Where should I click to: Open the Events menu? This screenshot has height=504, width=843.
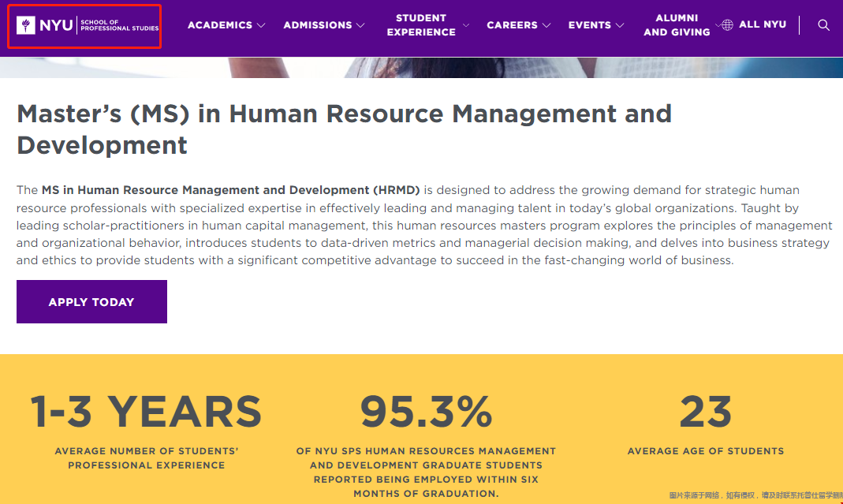tap(590, 25)
